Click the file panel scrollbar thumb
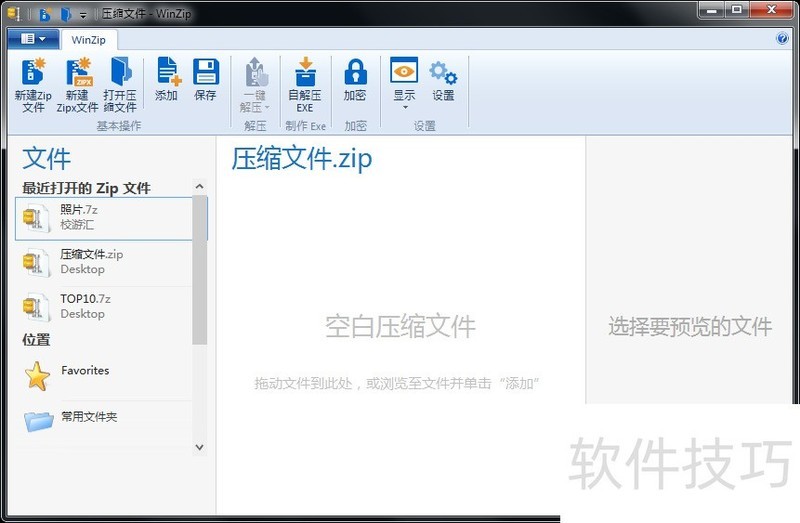The image size is (800, 523). [199, 270]
